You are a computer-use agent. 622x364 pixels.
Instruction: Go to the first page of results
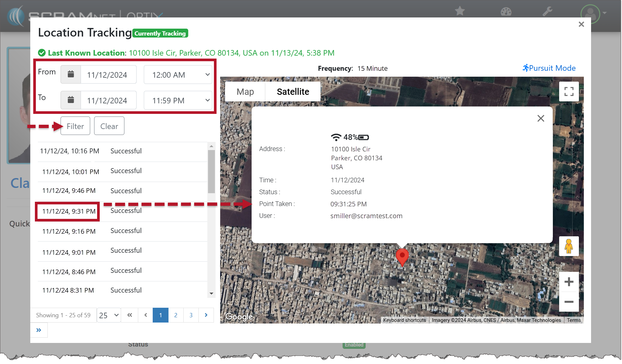pyautogui.click(x=130, y=315)
